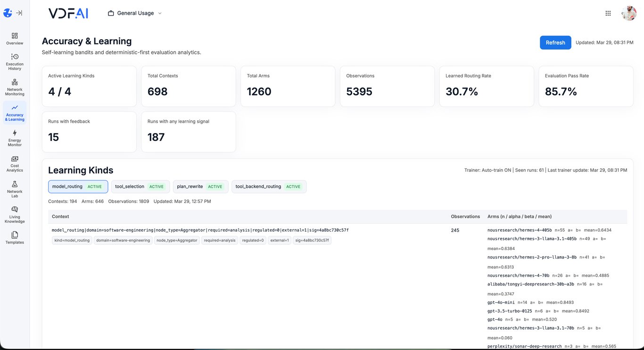Click the Active Learning Kinds card

89,86
